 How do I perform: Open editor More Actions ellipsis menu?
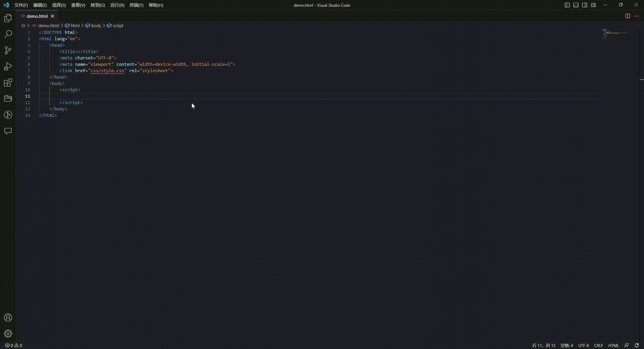(x=637, y=16)
